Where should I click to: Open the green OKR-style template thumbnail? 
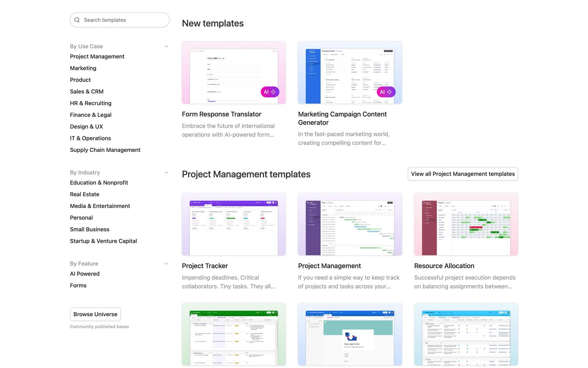234,334
